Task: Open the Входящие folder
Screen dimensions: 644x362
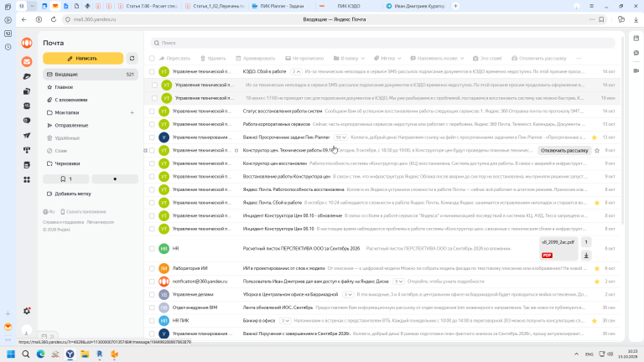Action: click(x=91, y=75)
